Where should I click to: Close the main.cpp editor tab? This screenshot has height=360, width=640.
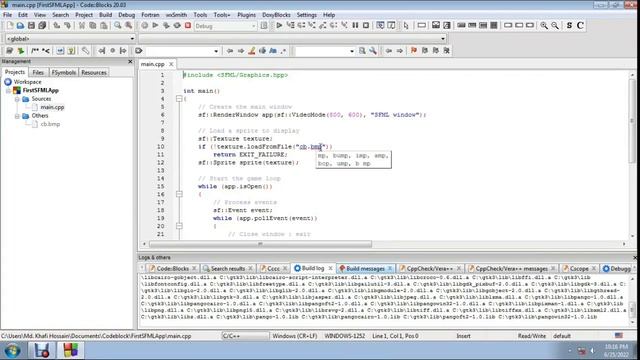[171, 64]
